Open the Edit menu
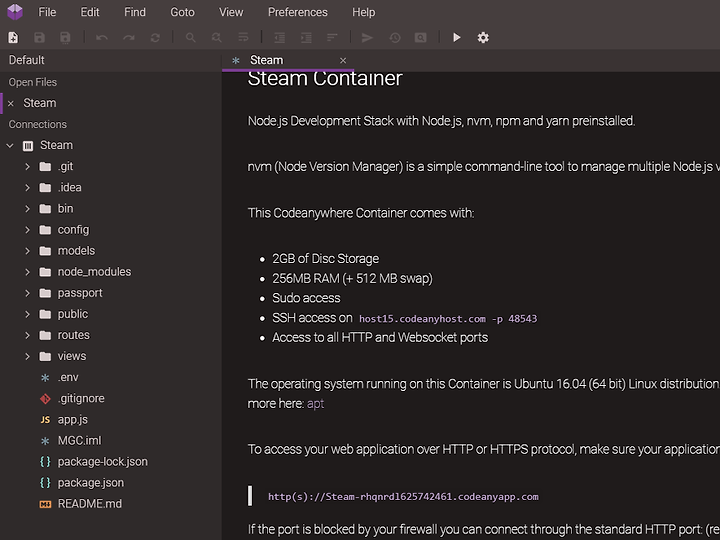Screen dimensions: 720x540 click(90, 12)
